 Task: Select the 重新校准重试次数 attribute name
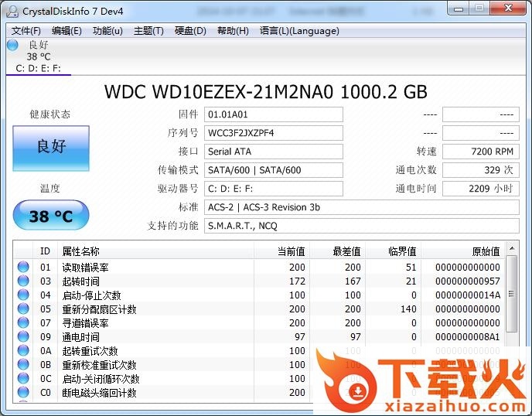99,365
